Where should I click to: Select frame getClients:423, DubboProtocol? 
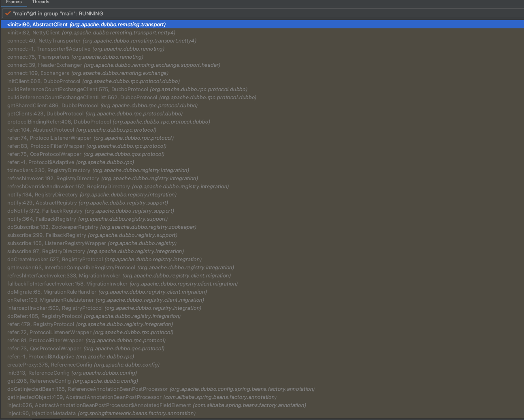click(x=262, y=113)
